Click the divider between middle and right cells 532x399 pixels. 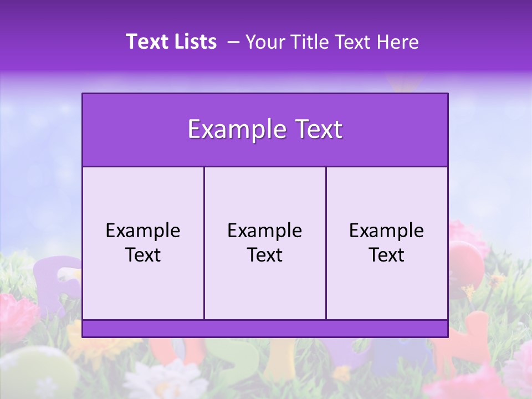(x=326, y=243)
